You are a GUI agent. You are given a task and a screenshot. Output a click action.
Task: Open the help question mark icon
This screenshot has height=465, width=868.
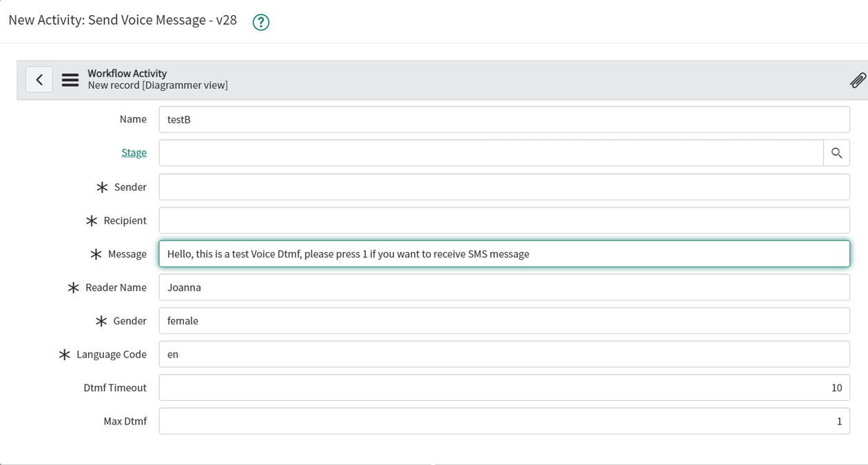(x=260, y=21)
